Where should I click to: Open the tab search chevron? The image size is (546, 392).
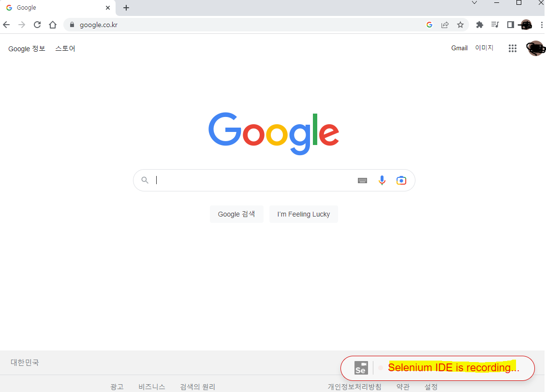pos(474,3)
